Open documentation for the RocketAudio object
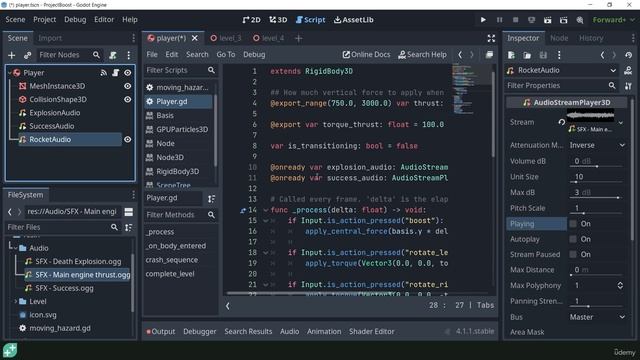This screenshot has width=640, height=360. (x=628, y=70)
